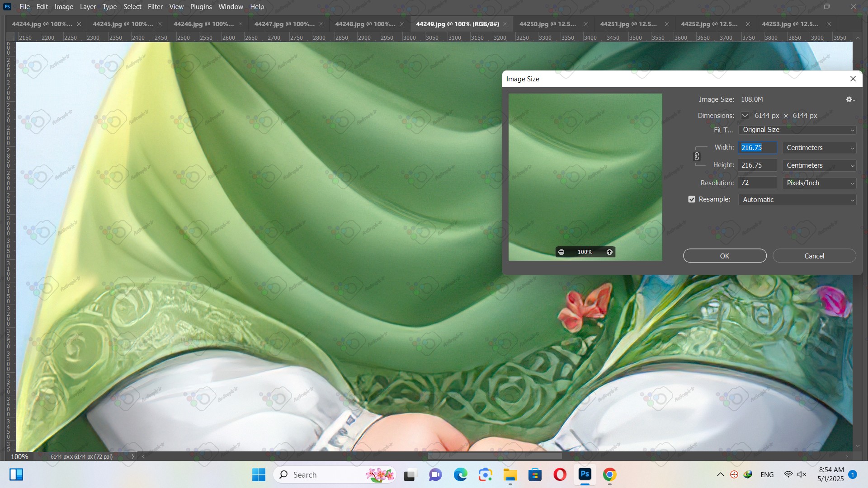Close the 44248.jpg tab
The height and width of the screenshot is (488, 868).
point(402,24)
